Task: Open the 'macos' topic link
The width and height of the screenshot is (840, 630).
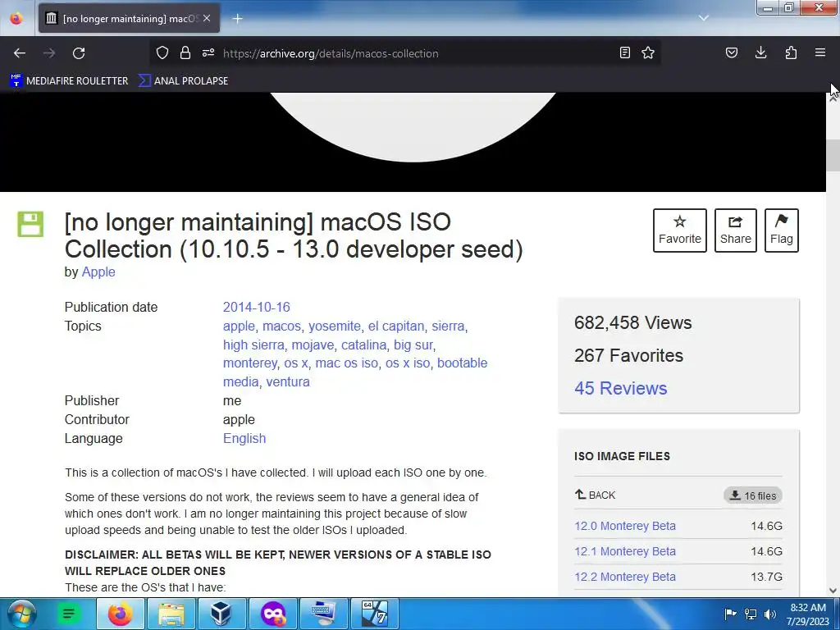Action: 282,326
